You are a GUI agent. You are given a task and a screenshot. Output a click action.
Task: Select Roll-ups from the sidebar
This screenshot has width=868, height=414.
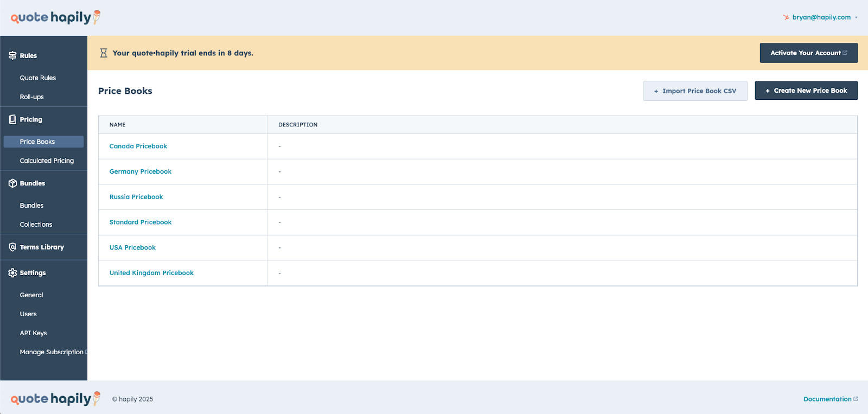pyautogui.click(x=32, y=97)
